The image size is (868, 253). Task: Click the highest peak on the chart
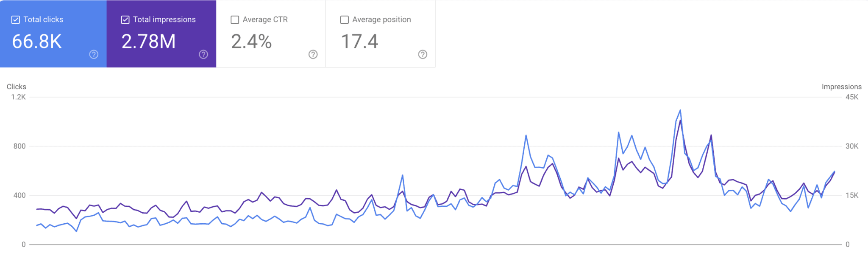680,110
